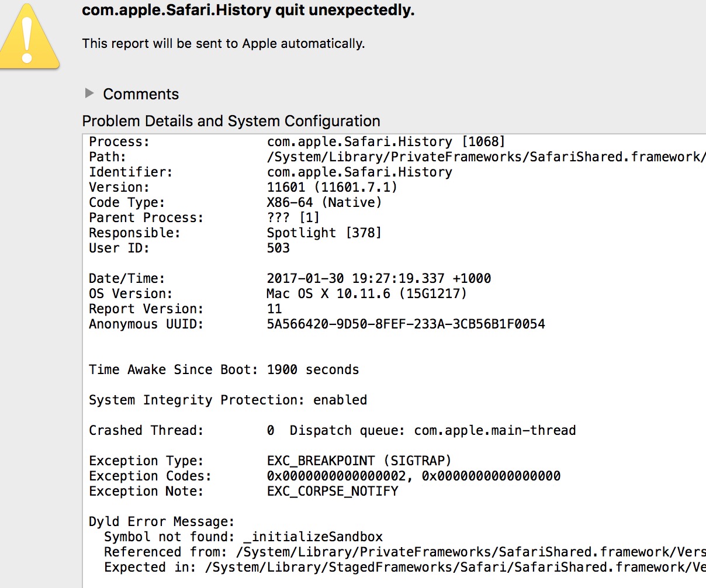The image size is (706, 588).
Task: Expand the Comments disclosure triangle
Action: point(89,93)
